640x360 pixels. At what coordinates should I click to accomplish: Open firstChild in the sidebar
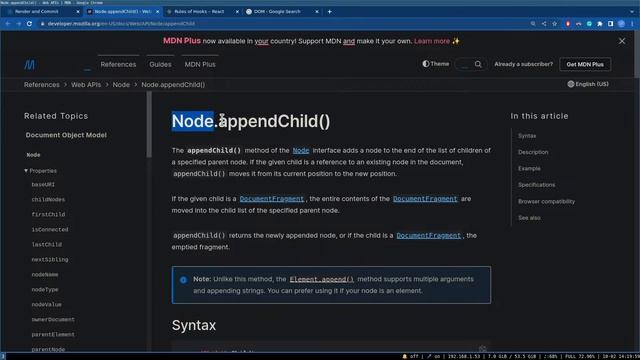pyautogui.click(x=48, y=214)
